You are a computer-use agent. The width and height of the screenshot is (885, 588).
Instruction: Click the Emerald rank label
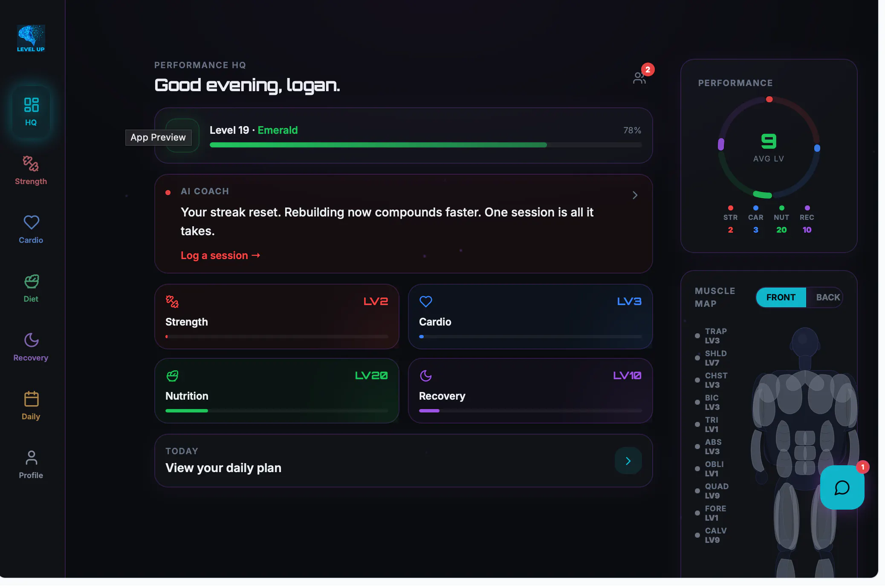click(x=278, y=130)
